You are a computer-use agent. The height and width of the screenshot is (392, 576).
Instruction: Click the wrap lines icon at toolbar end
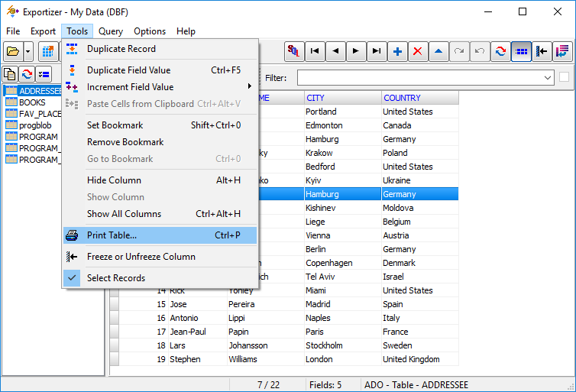[562, 51]
